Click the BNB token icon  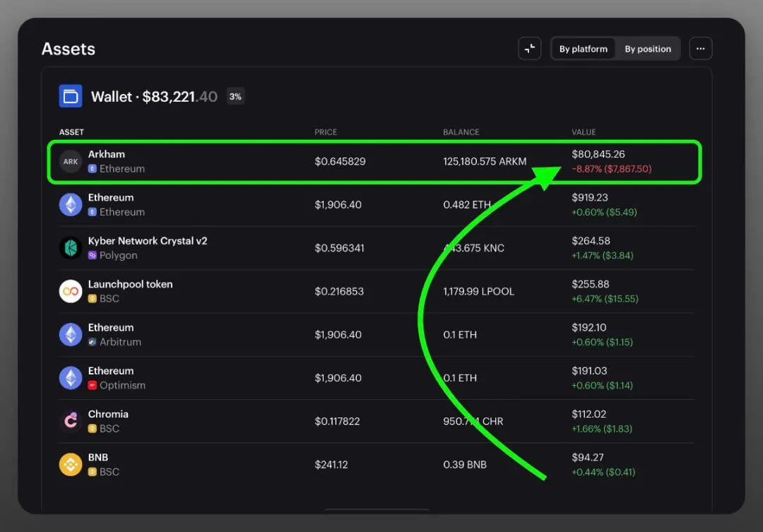pos(71,465)
